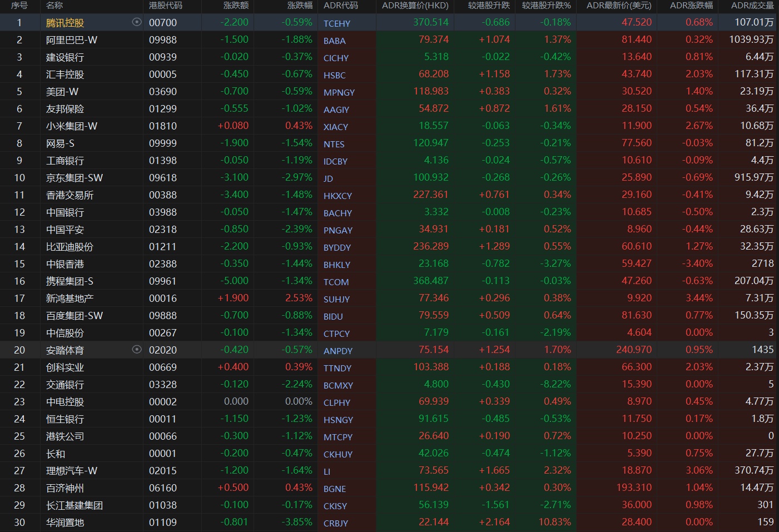
Task: Select the stock name 香港交易所
Action: (x=70, y=195)
